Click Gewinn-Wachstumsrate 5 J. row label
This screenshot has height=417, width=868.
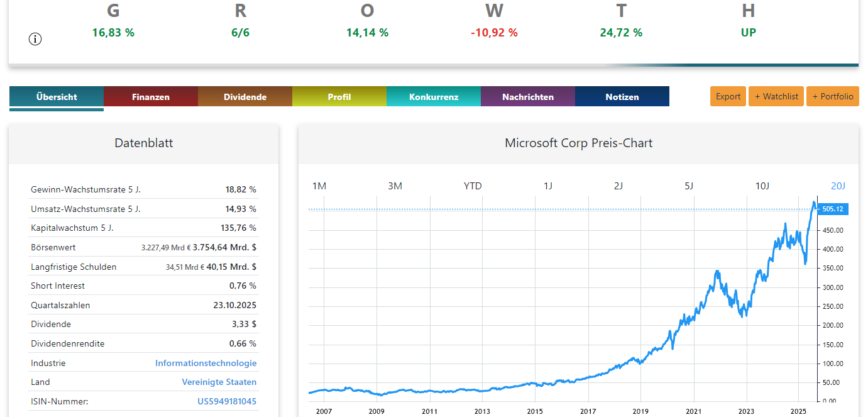point(85,189)
